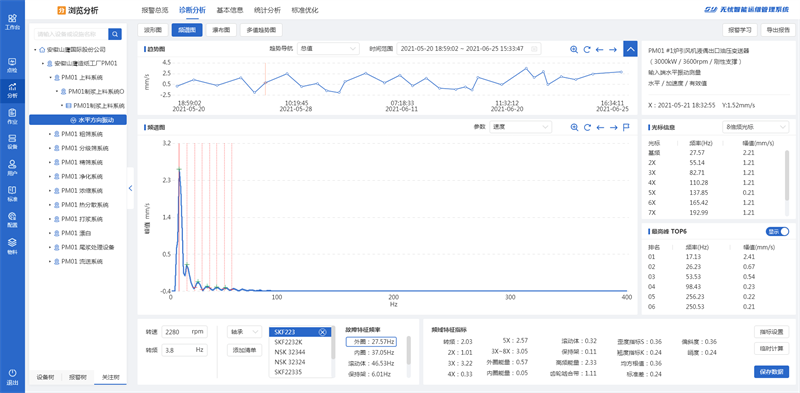This screenshot has height=393, width=800.
Task: Open the 8倍频光标 cursor dropdown
Action: (x=756, y=127)
